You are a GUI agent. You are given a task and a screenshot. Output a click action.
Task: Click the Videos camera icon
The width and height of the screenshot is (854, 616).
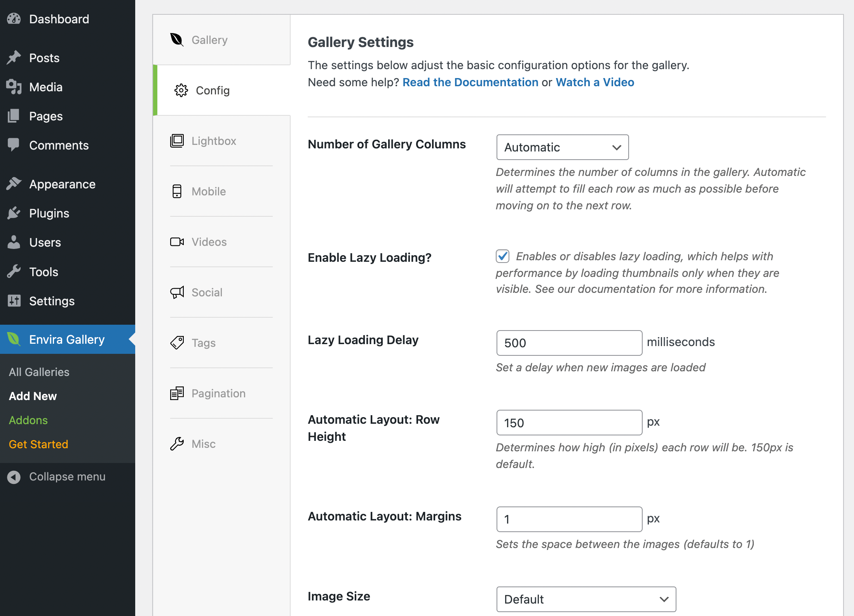177,242
